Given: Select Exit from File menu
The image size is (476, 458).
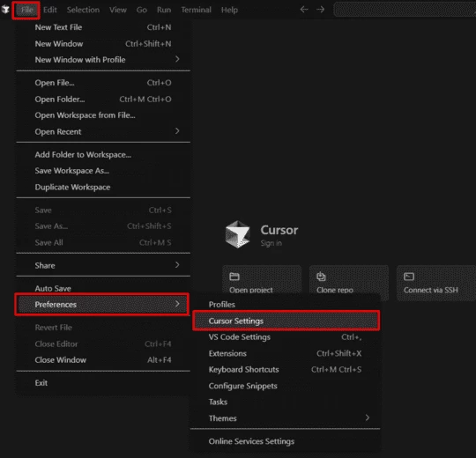Looking at the screenshot, I should coord(103,383).
